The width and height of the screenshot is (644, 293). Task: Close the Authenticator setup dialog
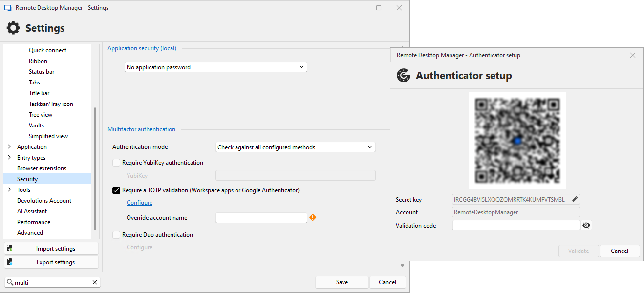point(633,55)
